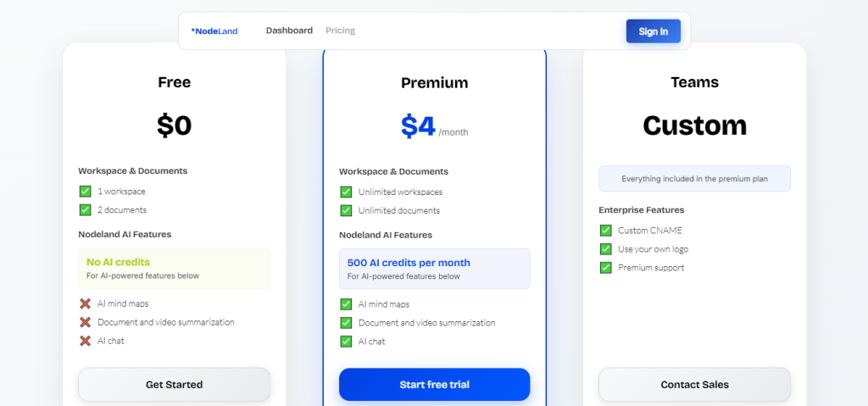Open the Dashboard nav item
Image resolution: width=868 pixels, height=406 pixels.
pos(289,31)
